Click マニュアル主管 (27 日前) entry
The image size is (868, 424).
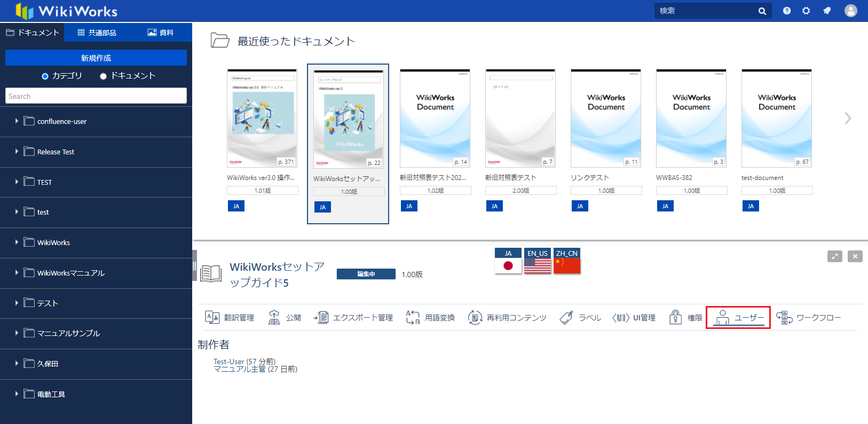(255, 369)
